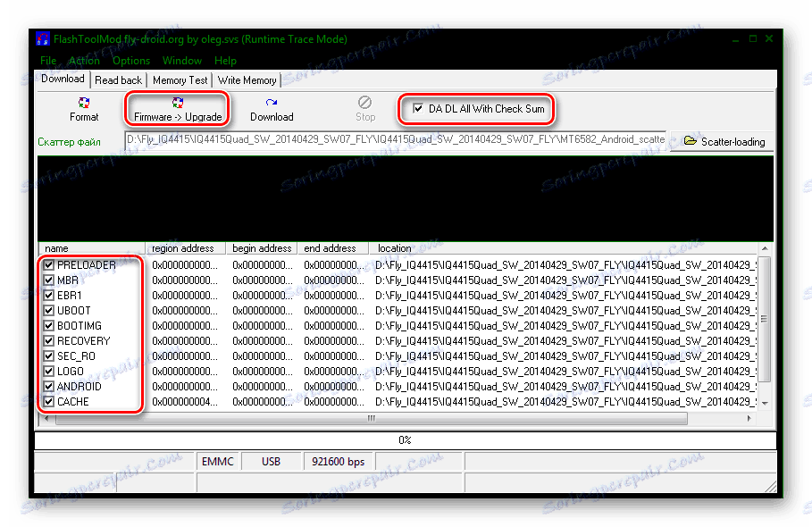Sort by location column header

click(x=563, y=248)
